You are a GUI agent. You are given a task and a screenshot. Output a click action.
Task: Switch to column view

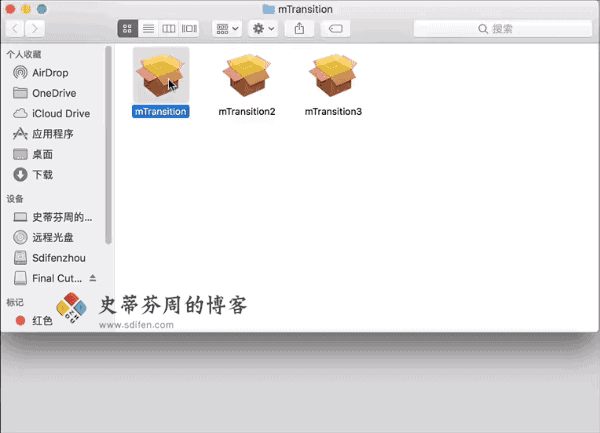(168, 29)
